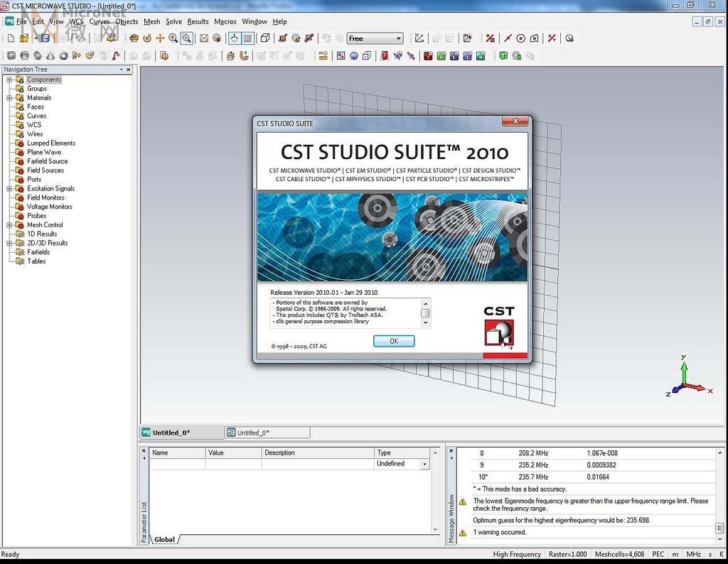Select Farfield Source in Navigation Tree
The image size is (728, 564).
pyautogui.click(x=48, y=161)
